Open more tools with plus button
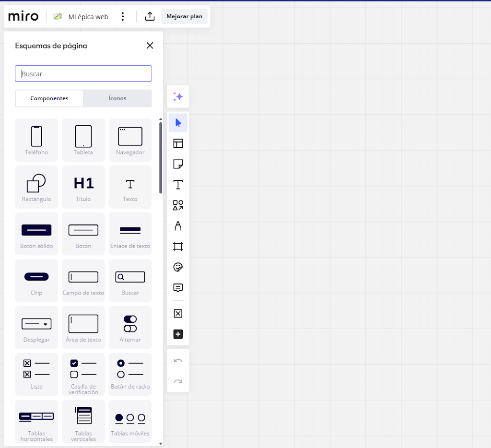This screenshot has width=491, height=448. (x=178, y=334)
